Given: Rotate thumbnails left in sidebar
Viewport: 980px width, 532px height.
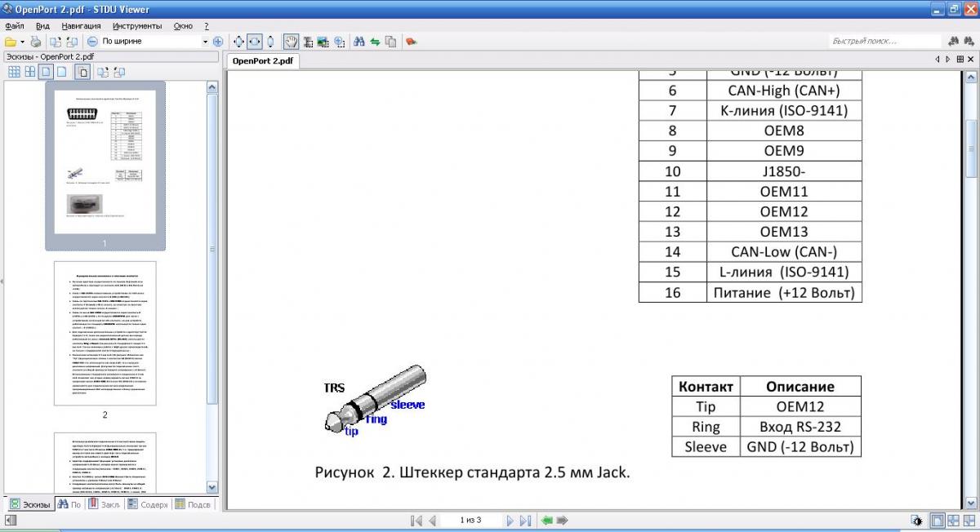Looking at the screenshot, I should pos(103,72).
